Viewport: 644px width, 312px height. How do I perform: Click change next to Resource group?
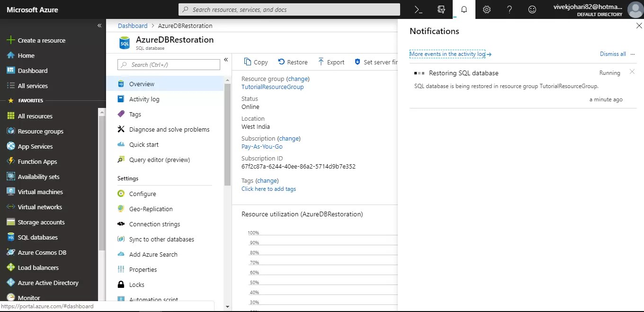coord(298,79)
